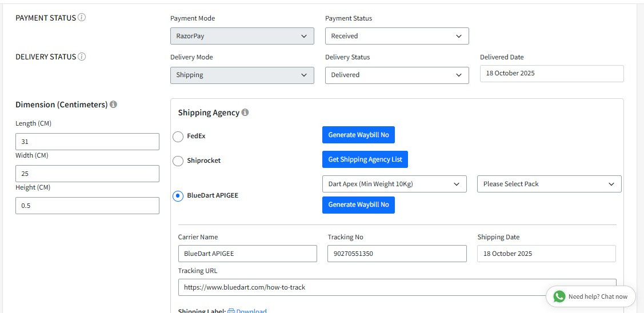
Task: Click the Tracking No input field
Action: (x=397, y=254)
